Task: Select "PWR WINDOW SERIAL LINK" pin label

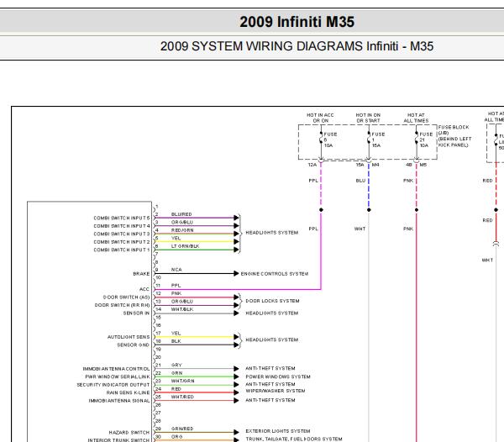Action: tap(118, 376)
